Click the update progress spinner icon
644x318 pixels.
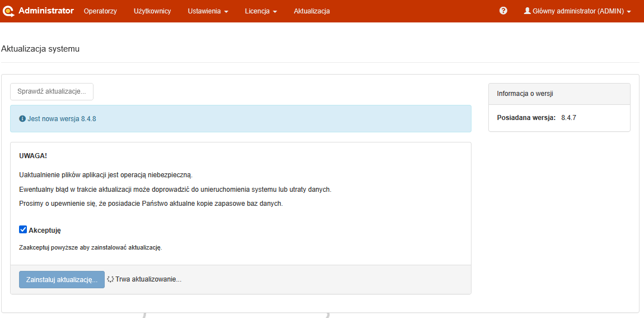tap(110, 279)
